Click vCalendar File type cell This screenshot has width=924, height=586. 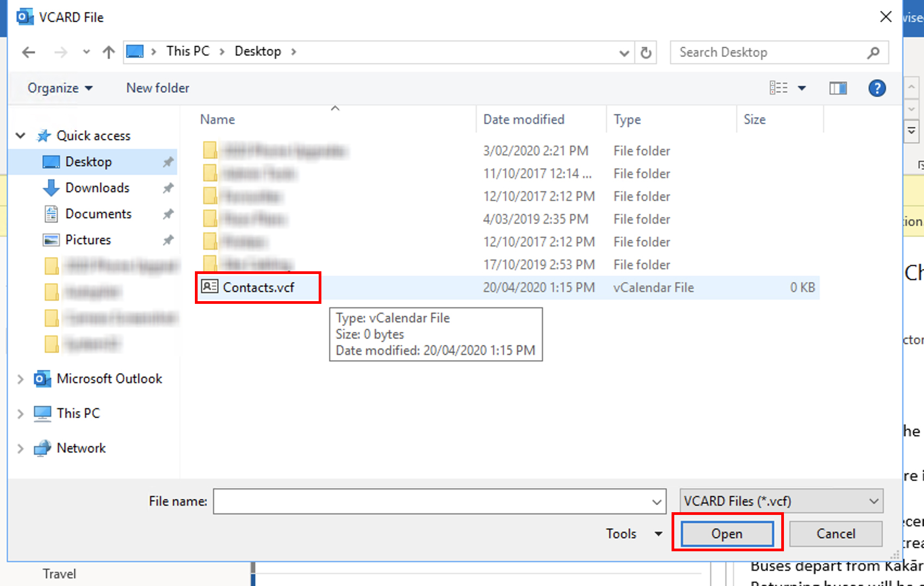pyautogui.click(x=654, y=288)
